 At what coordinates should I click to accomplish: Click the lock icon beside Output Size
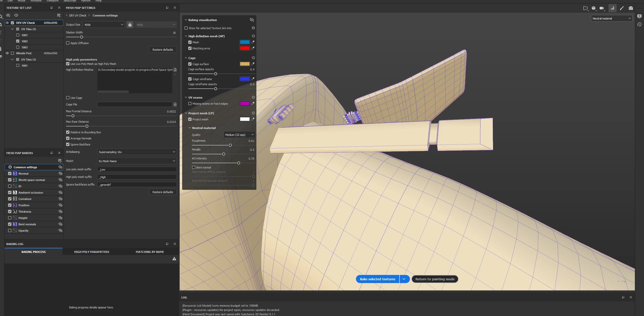(130, 25)
